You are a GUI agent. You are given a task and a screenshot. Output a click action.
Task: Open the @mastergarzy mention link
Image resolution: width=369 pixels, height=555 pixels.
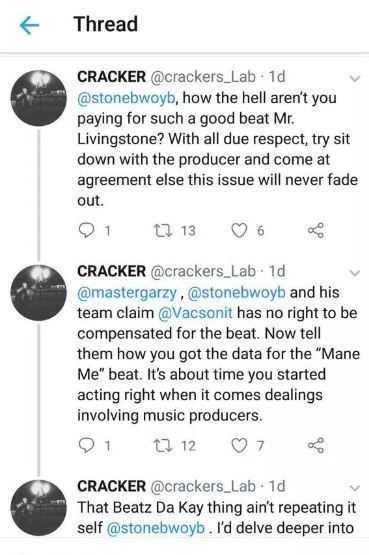pyautogui.click(x=127, y=293)
